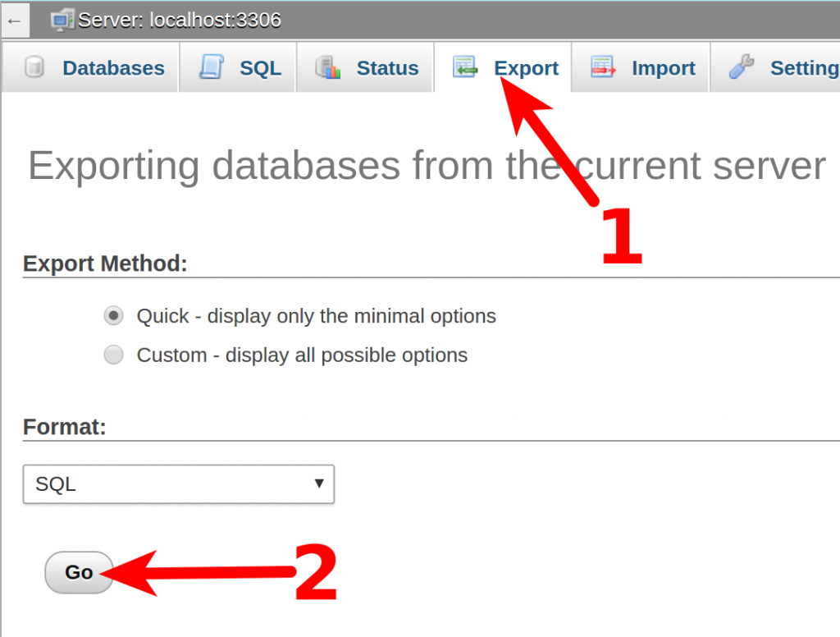Select the SQL tab scroll icon
This screenshot has width=840, height=637.
213,68
